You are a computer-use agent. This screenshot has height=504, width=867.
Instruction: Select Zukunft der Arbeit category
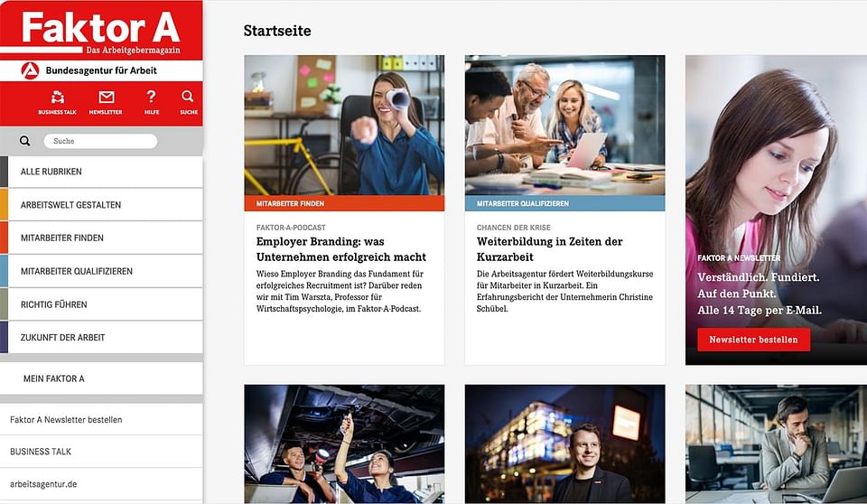101,338
